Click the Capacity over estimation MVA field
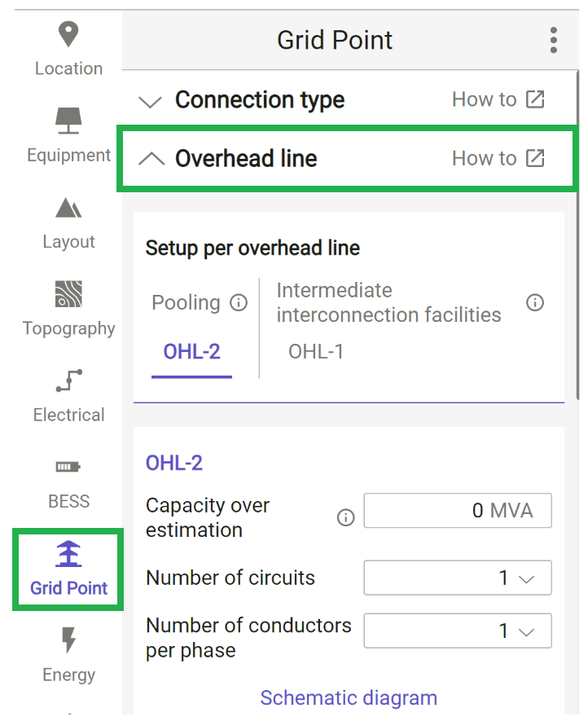This screenshot has height=721, width=588. point(457,511)
